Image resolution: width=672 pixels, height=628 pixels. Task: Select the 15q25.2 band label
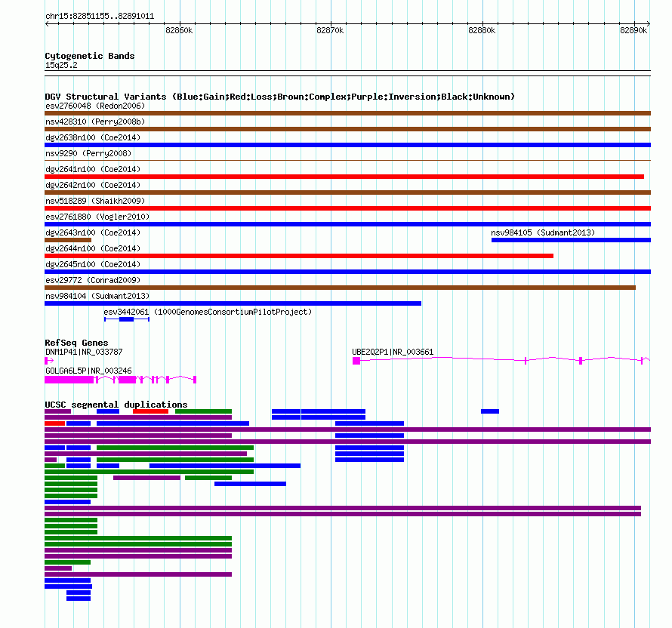(61, 65)
